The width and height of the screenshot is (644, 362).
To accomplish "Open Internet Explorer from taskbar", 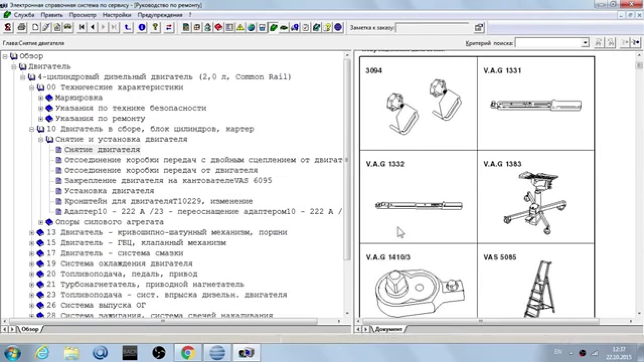I will [42, 352].
